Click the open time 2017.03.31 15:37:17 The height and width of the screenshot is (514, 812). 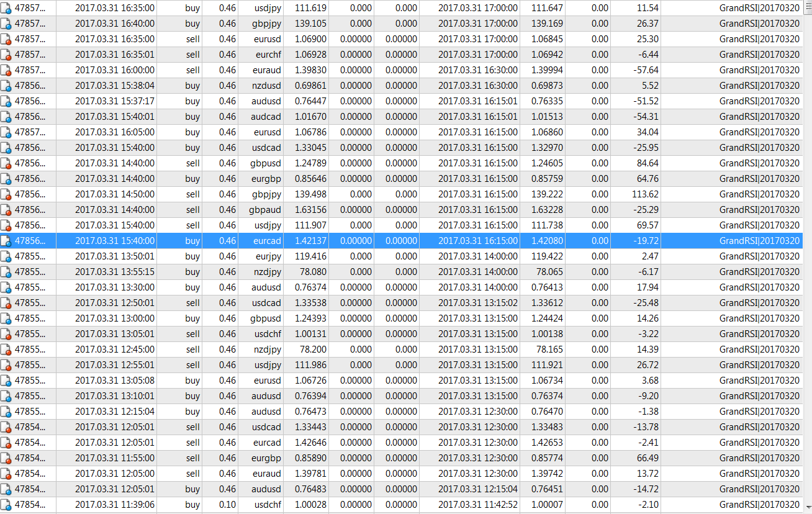coord(115,101)
